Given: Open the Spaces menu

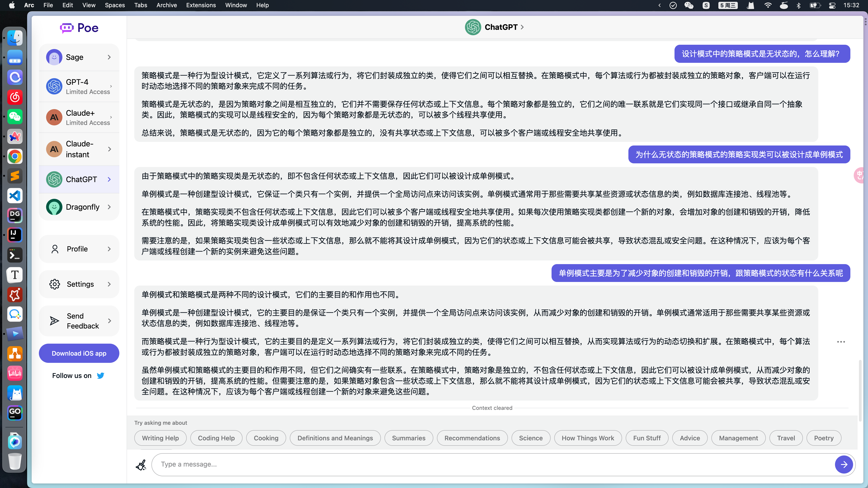Looking at the screenshot, I should pyautogui.click(x=115, y=5).
